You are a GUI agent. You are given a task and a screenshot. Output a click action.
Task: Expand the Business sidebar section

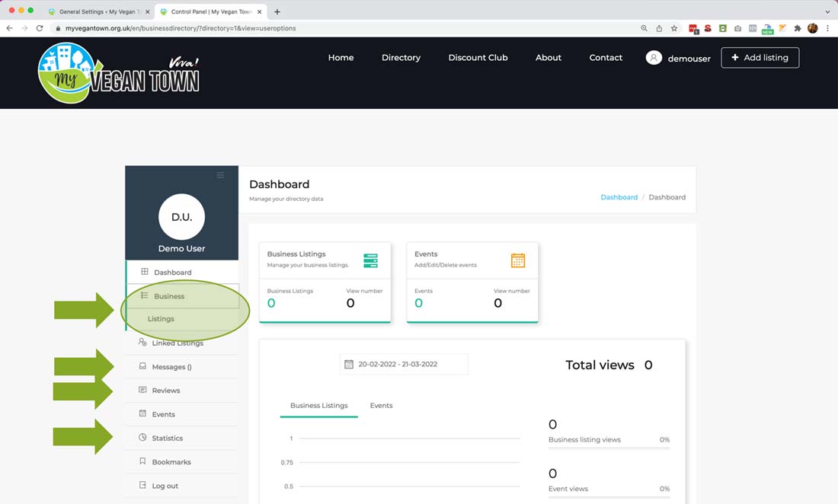(169, 296)
